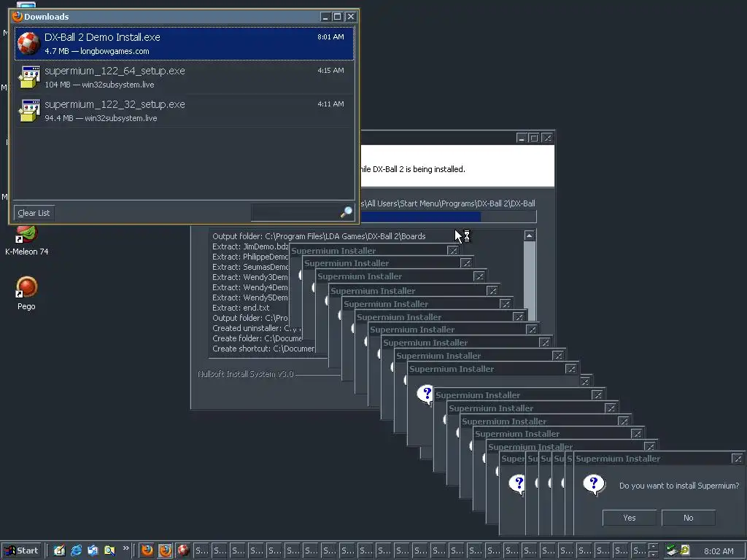Viewport: 747px width, 560px height.
Task: Click the Firefox icon in Downloads title bar
Action: coord(18,16)
